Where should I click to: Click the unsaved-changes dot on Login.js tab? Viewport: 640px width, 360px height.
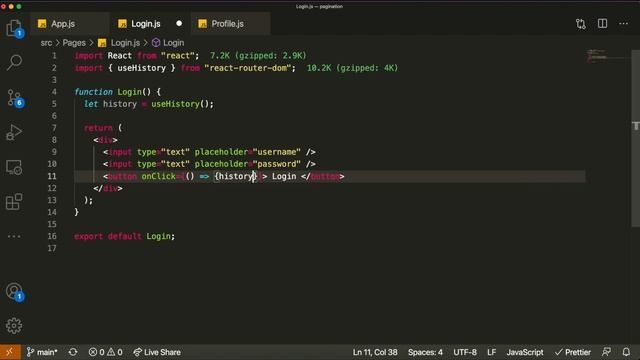pos(179,24)
